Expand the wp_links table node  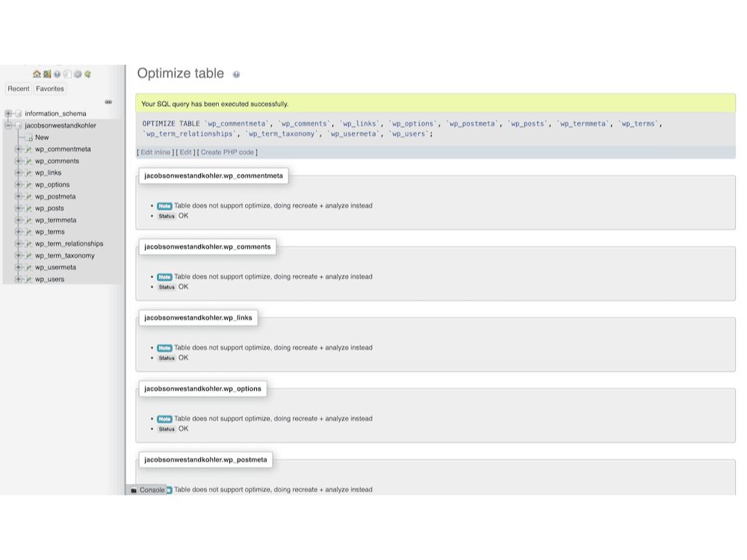pos(18,173)
